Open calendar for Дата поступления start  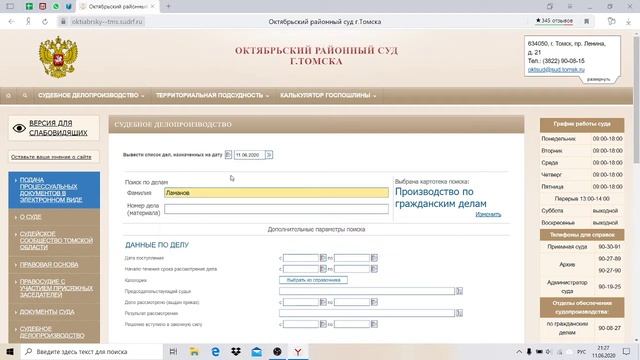(323, 258)
